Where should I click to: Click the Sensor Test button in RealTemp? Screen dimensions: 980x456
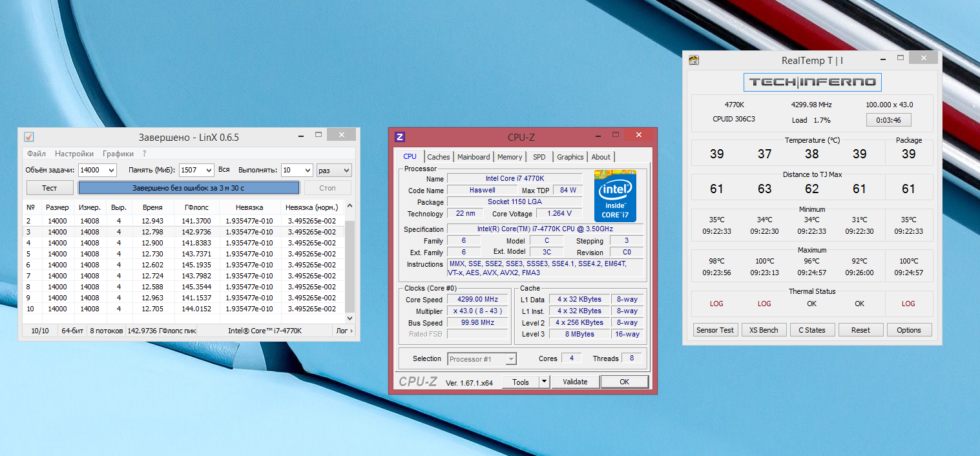point(715,330)
